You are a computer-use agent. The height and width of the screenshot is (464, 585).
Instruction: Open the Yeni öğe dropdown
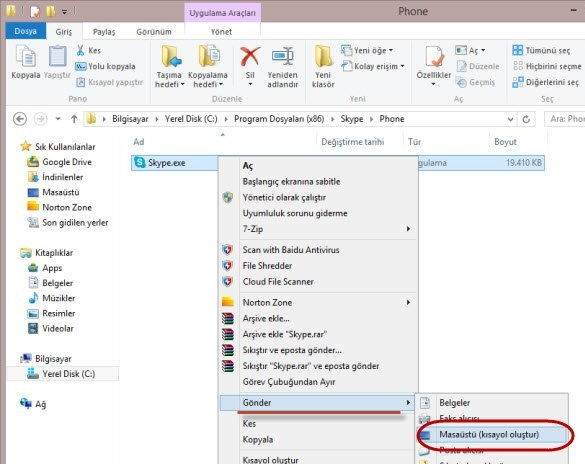point(367,50)
